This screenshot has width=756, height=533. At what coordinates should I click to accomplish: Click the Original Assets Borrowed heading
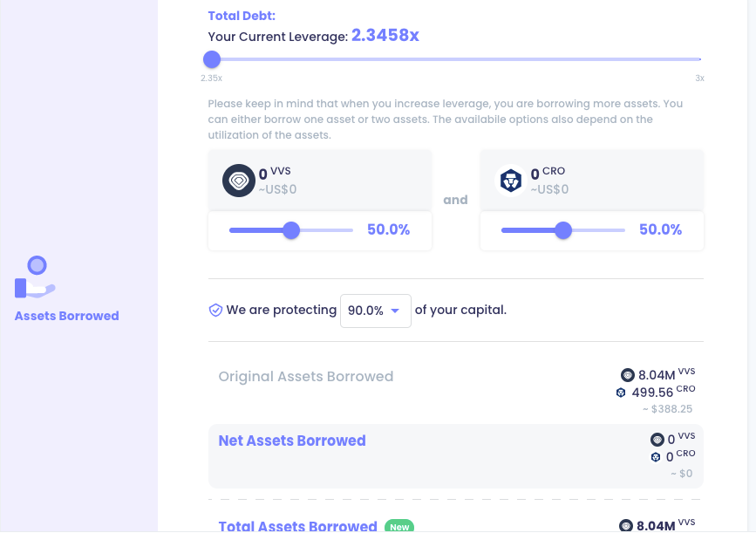[x=306, y=377]
